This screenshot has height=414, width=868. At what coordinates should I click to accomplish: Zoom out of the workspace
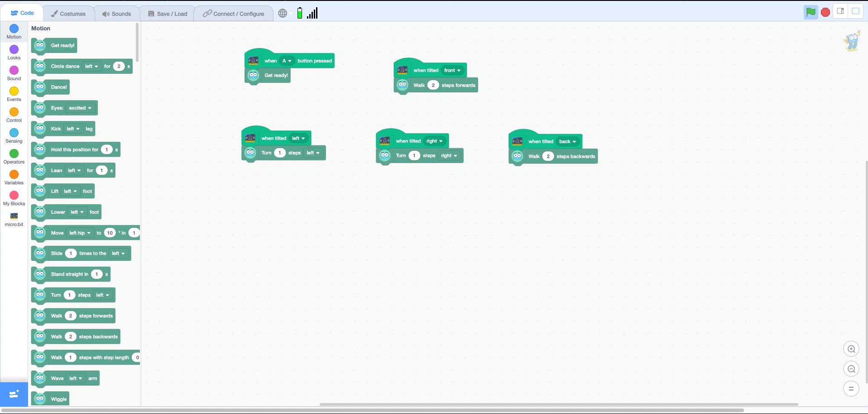[x=851, y=369]
